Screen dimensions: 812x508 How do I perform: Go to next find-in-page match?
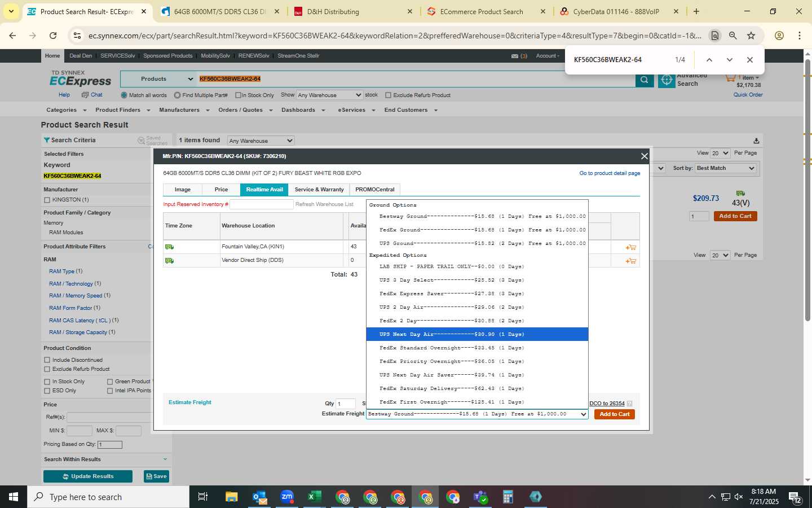click(x=730, y=60)
